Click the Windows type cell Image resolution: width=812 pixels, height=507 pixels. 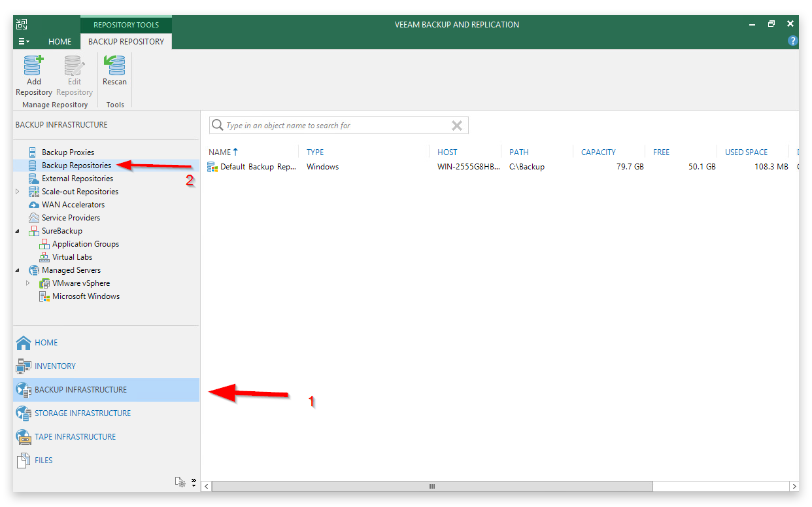(322, 167)
